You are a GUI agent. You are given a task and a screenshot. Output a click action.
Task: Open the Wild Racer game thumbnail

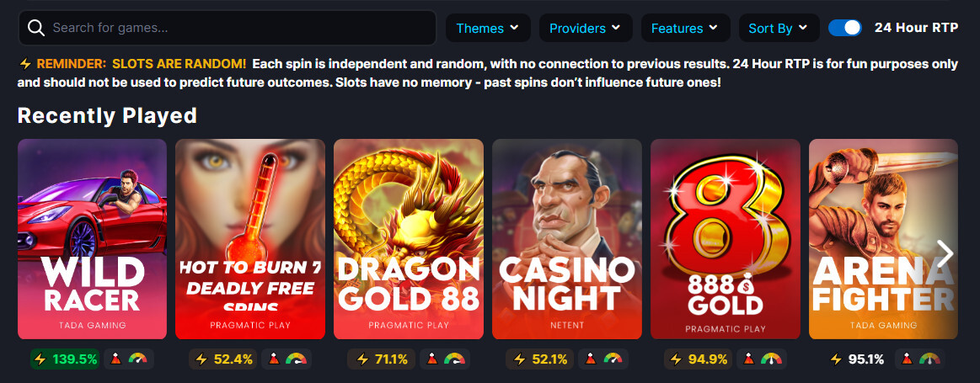[92, 239]
